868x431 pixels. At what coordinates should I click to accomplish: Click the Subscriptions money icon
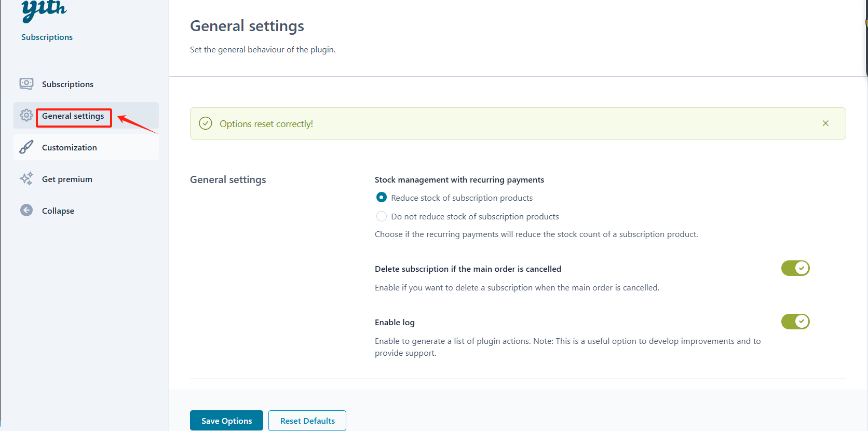pos(26,84)
